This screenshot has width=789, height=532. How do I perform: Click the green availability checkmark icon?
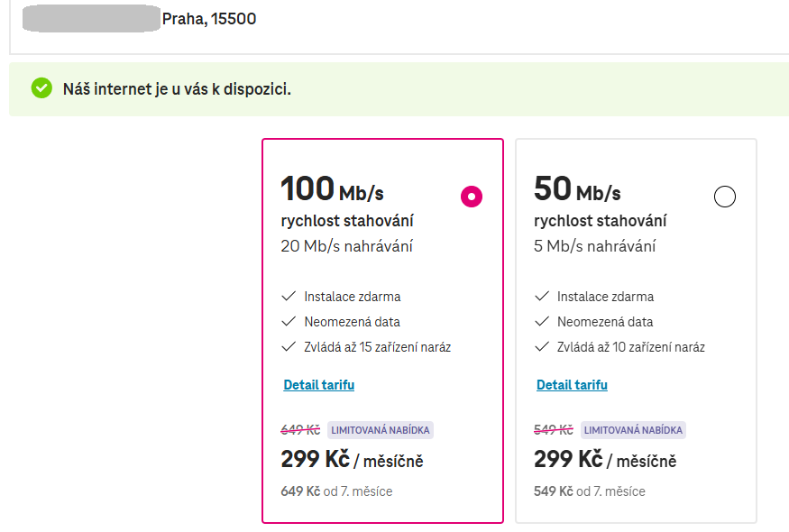pos(41,88)
